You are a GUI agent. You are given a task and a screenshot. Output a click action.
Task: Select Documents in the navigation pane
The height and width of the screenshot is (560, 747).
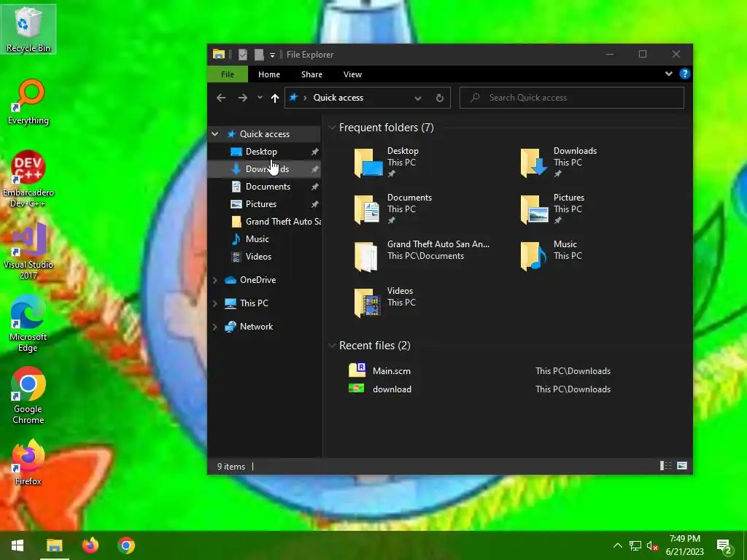tap(264, 187)
